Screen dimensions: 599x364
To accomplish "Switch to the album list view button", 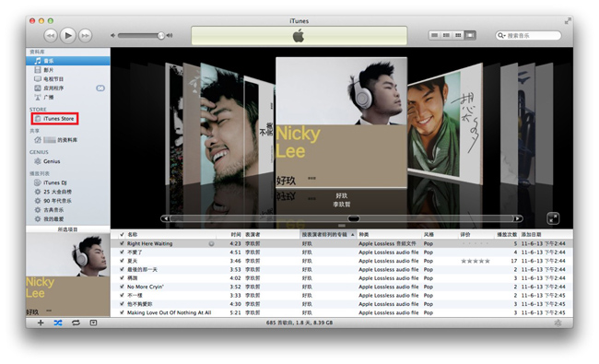I will pyautogui.click(x=446, y=36).
